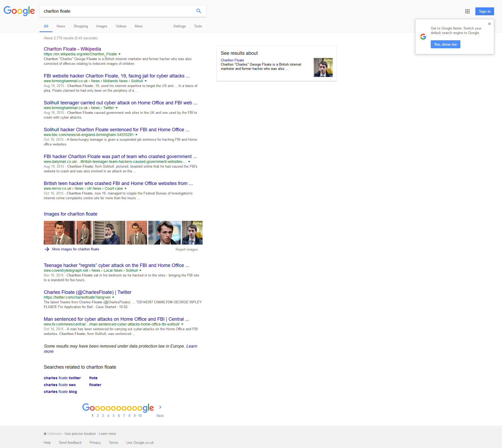Screen dimensions: 502x448
Task: Expand Mirror result URL dropdown arrow
Action: pyautogui.click(x=126, y=189)
